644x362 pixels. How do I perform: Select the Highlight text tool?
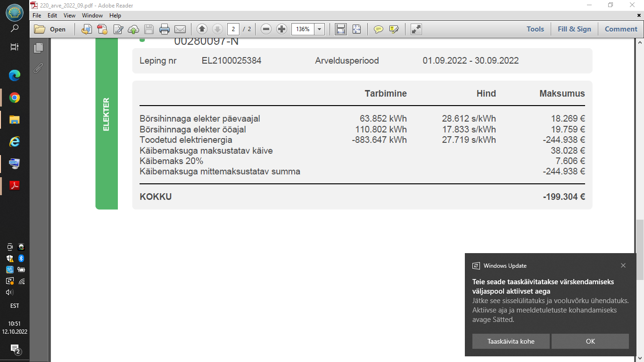[x=394, y=29]
